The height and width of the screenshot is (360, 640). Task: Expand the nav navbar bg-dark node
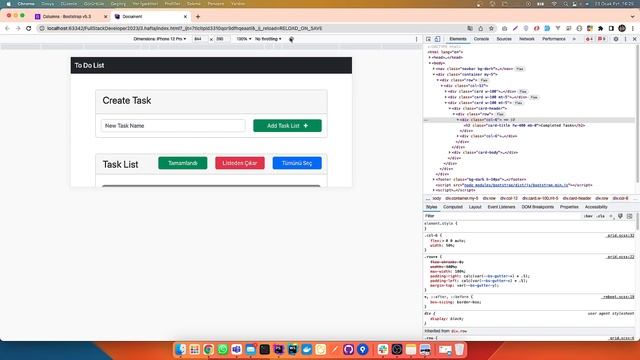434,69
